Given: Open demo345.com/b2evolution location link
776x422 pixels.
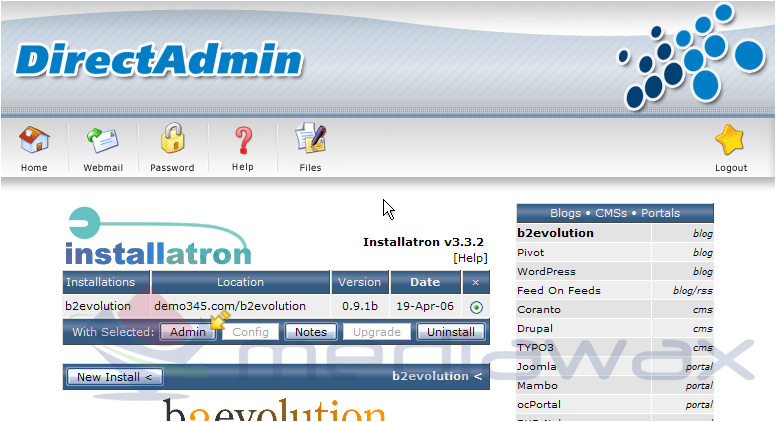Looking at the screenshot, I should (230, 306).
